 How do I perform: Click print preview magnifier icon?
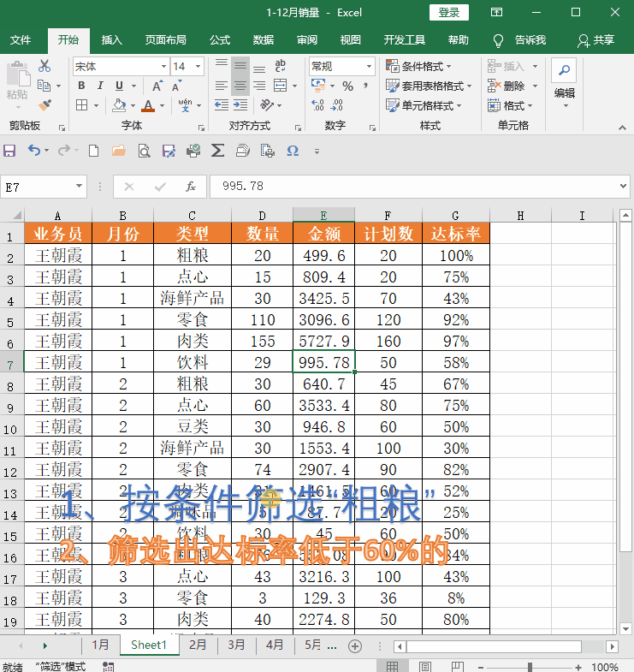pyautogui.click(x=144, y=151)
